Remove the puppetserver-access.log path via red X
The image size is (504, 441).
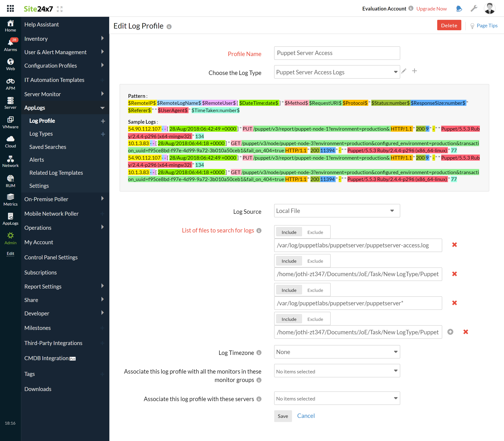tap(454, 245)
